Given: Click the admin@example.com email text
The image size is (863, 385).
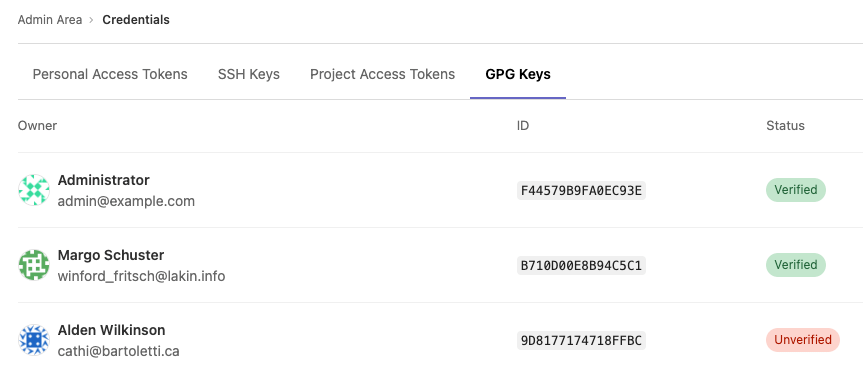Looking at the screenshot, I should (126, 201).
